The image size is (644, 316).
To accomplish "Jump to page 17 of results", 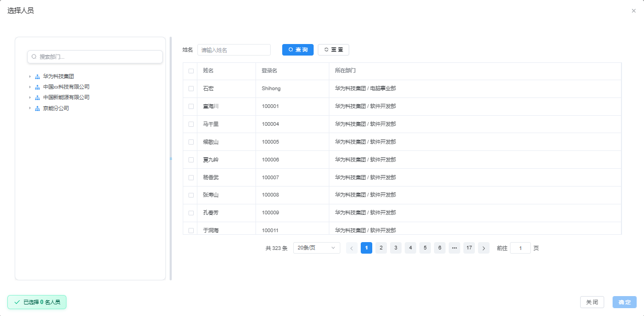I will click(469, 248).
